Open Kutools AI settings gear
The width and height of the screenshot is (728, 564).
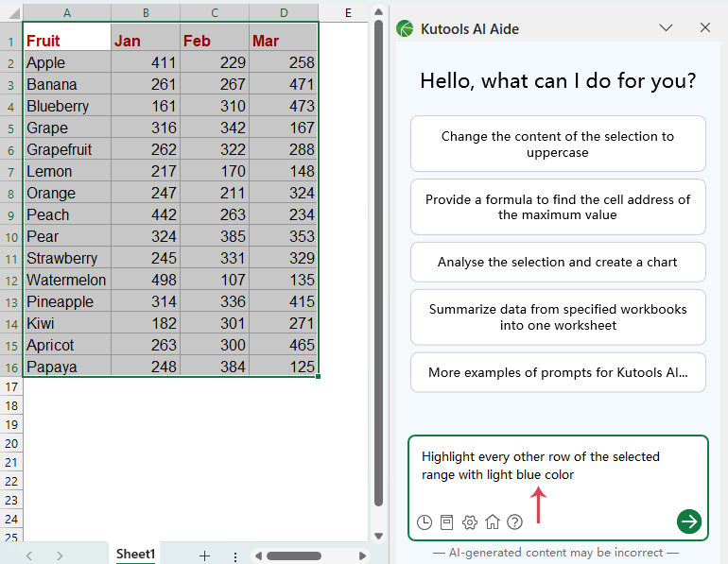[469, 521]
